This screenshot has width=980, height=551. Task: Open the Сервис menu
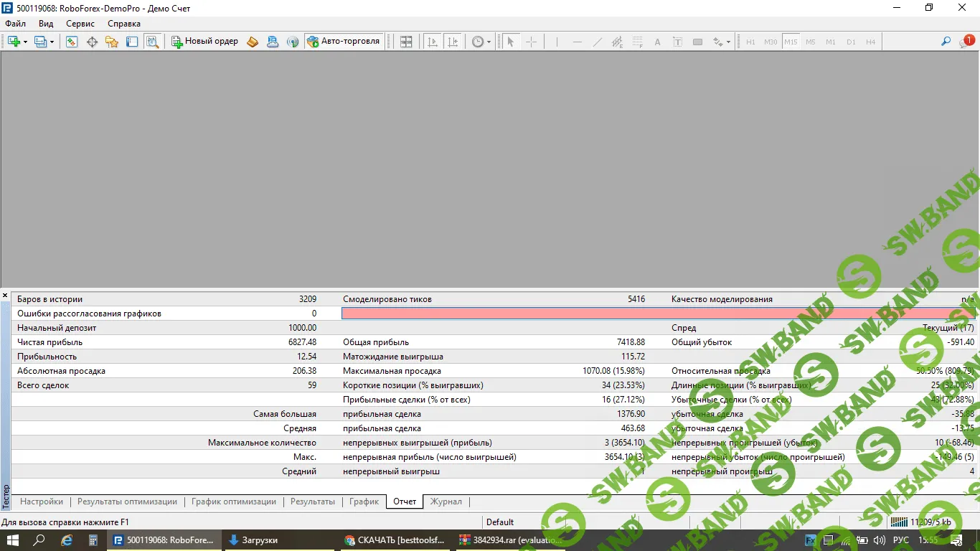pyautogui.click(x=80, y=24)
